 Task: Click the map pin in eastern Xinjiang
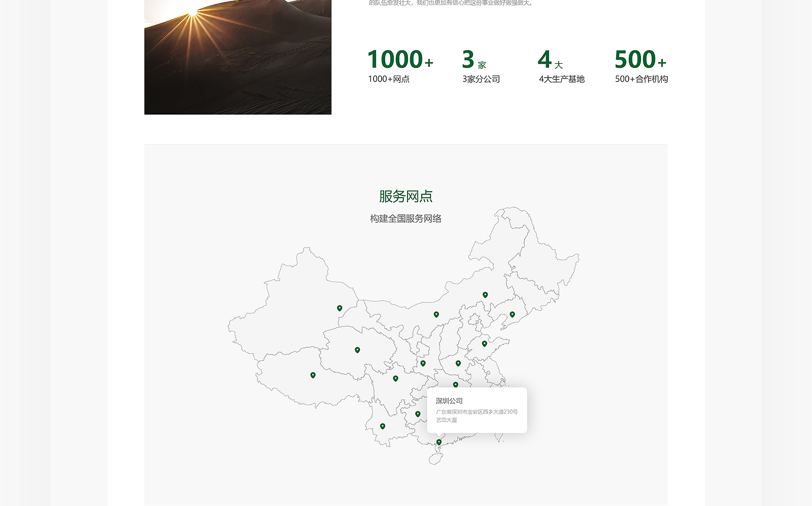pos(340,308)
